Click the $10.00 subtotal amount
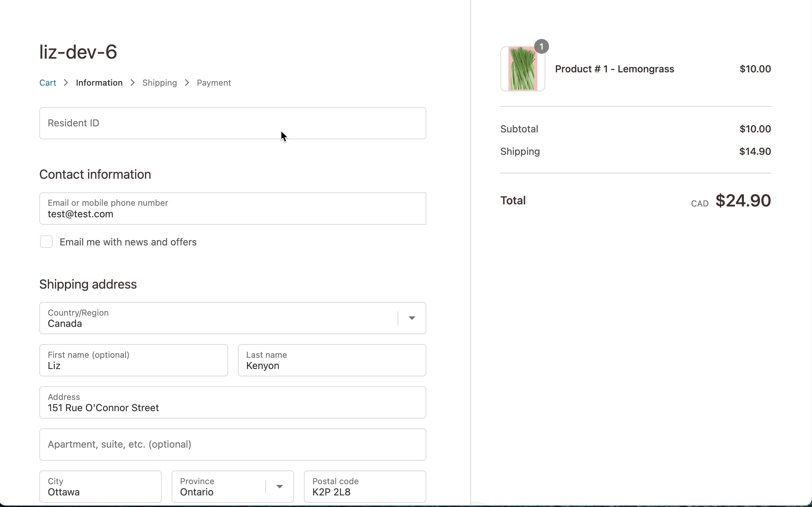 click(755, 129)
